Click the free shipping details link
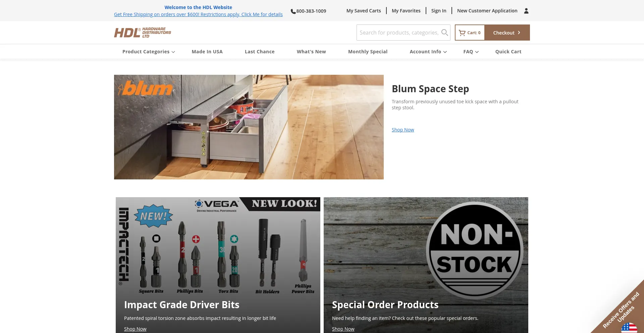 (198, 14)
